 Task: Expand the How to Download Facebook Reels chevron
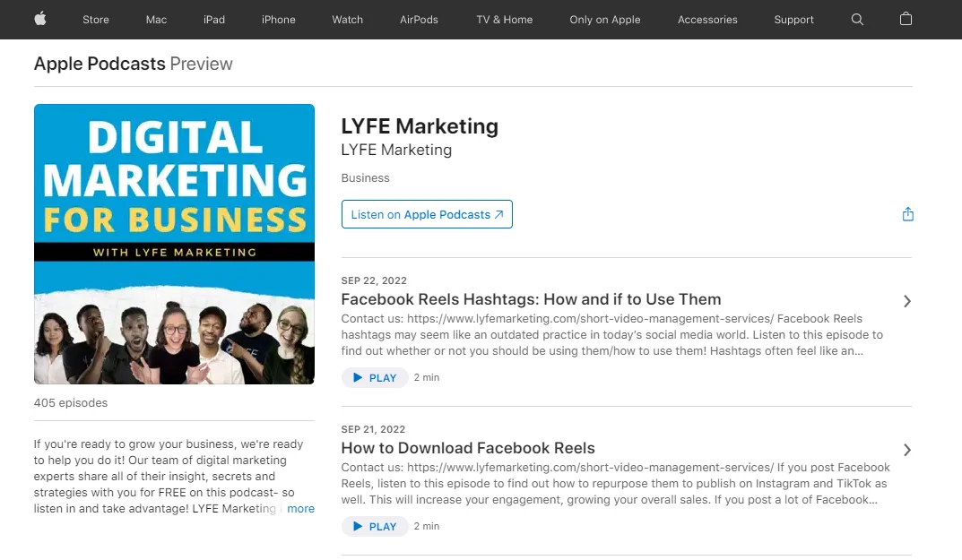click(906, 450)
